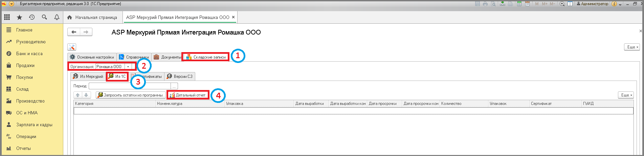
Task: Click the M memory button
Action: (x=537, y=4)
